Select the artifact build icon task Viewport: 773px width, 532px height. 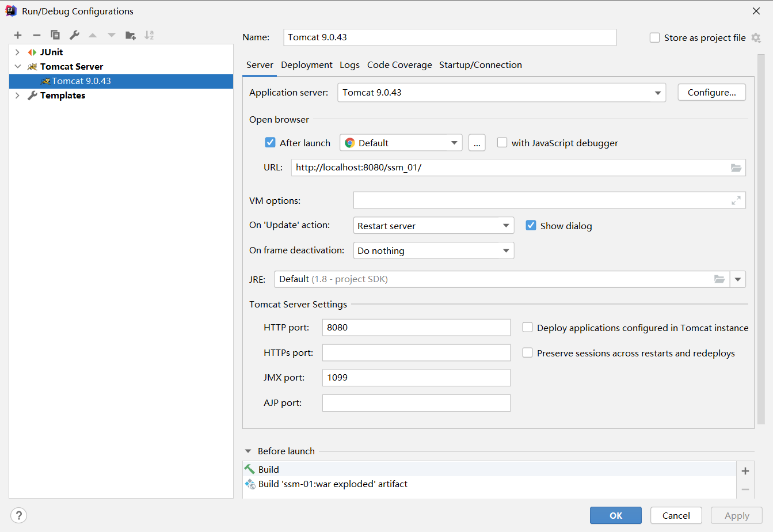pos(250,484)
